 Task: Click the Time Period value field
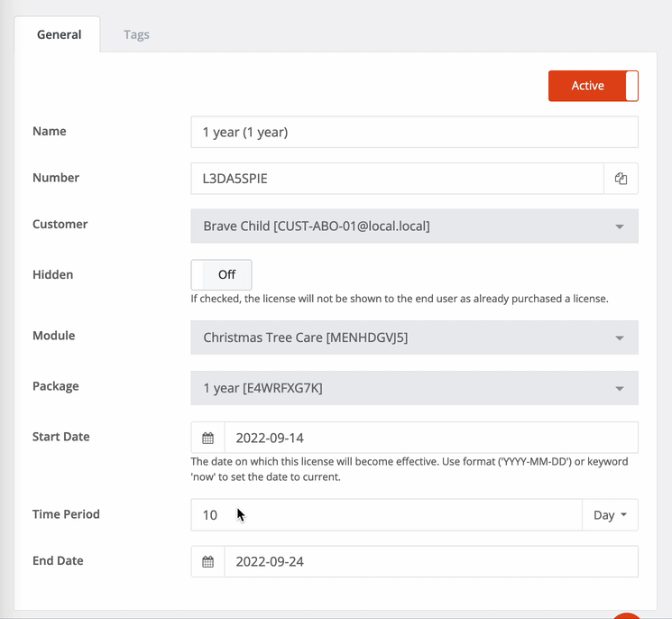(x=387, y=515)
